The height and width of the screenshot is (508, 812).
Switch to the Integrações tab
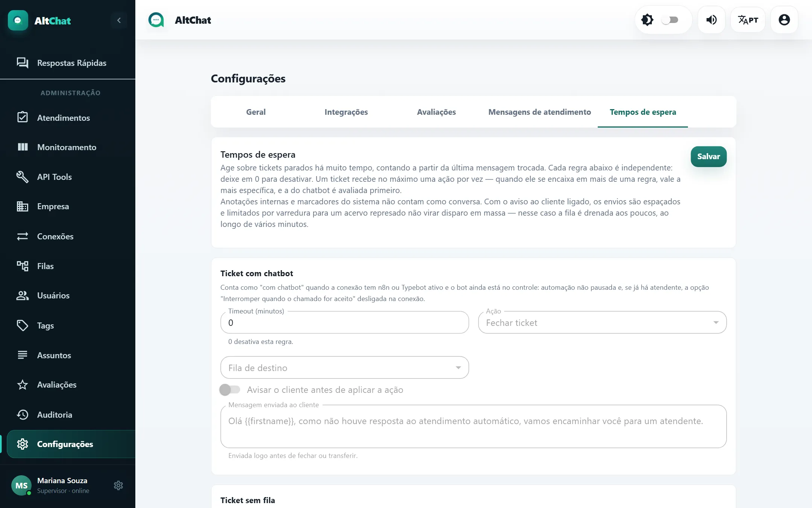[346, 112]
